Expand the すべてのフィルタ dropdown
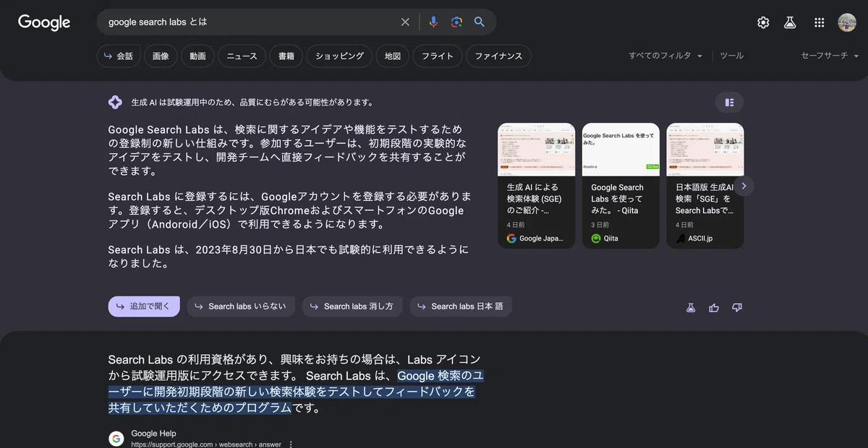Viewport: 868px width, 448px height. 665,56
